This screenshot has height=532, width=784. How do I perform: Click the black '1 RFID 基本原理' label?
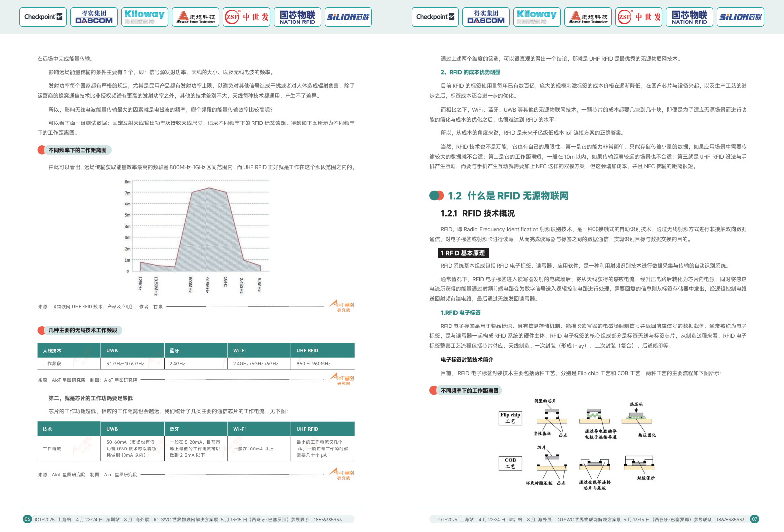463,253
